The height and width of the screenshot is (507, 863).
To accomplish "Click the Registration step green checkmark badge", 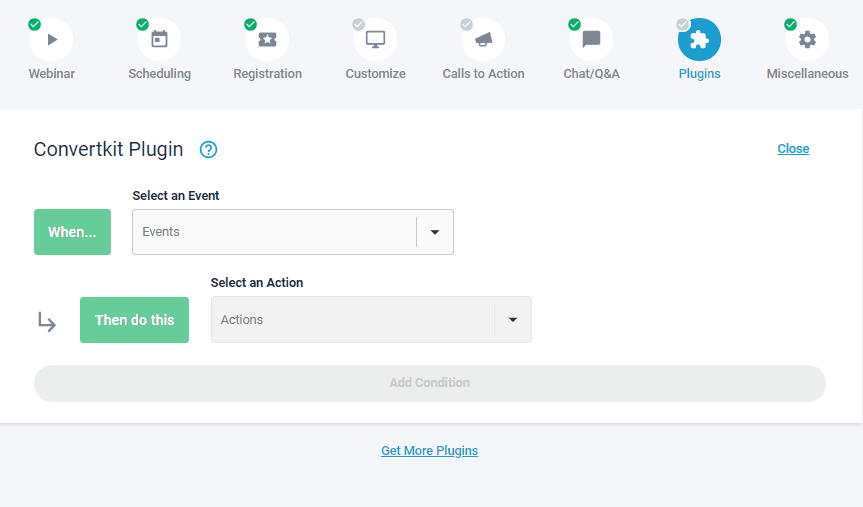I will coord(250,24).
